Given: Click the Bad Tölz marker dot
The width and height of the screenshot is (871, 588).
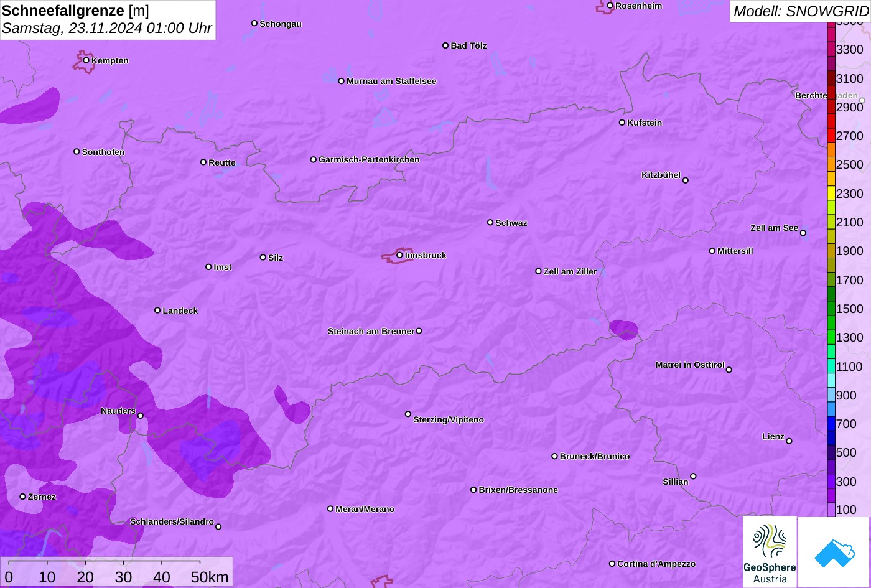Looking at the screenshot, I should [x=445, y=45].
